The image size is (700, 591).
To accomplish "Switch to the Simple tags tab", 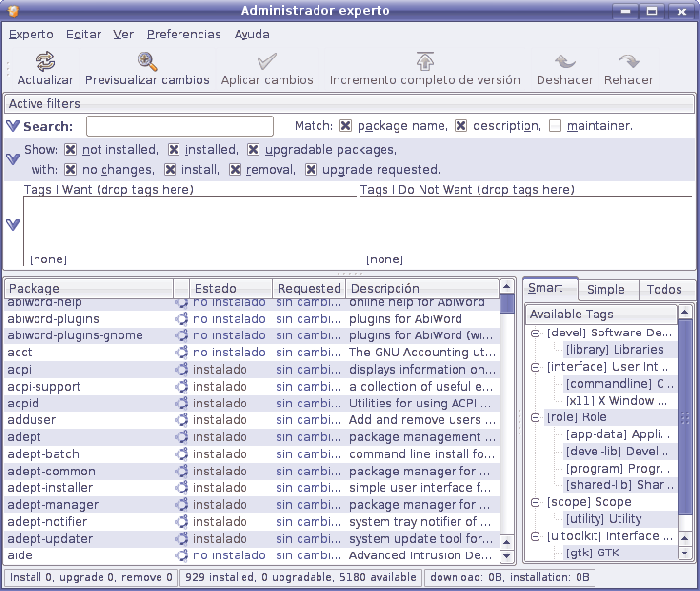I will [605, 290].
